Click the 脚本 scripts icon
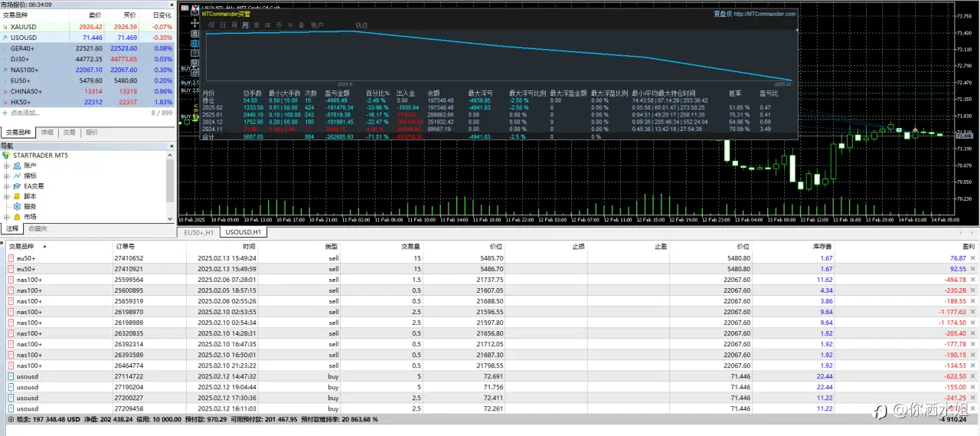 pyautogui.click(x=16, y=196)
